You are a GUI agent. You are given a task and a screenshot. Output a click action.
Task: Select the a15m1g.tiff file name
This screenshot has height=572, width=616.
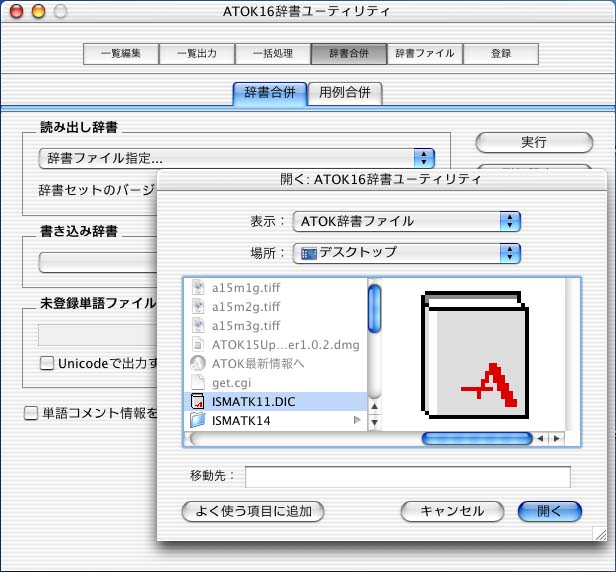pyautogui.click(x=246, y=288)
